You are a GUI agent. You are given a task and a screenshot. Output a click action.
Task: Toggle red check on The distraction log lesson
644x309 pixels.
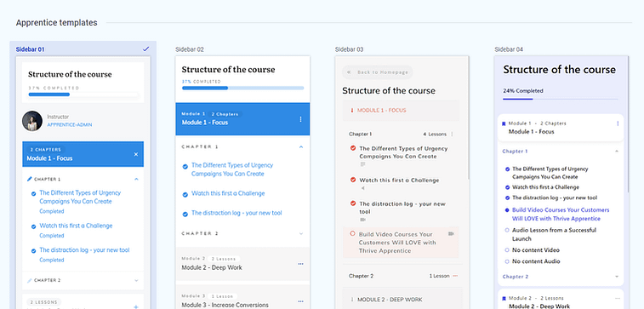tap(353, 203)
